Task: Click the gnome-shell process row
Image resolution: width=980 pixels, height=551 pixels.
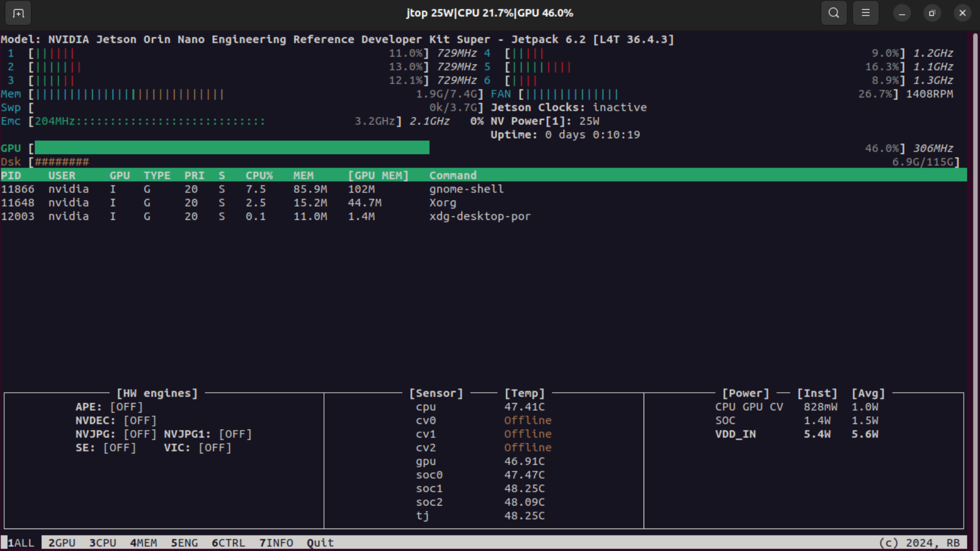Action: tap(466, 189)
